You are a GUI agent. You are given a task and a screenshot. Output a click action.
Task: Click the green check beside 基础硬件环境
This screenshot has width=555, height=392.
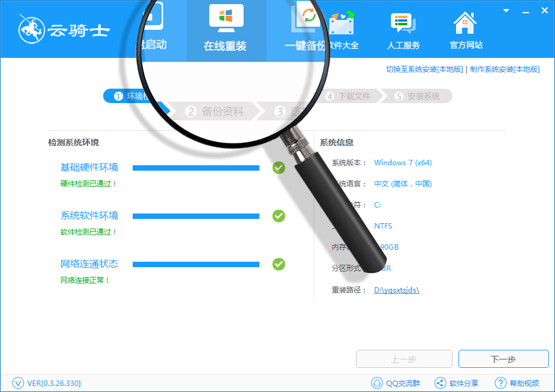coord(279,168)
